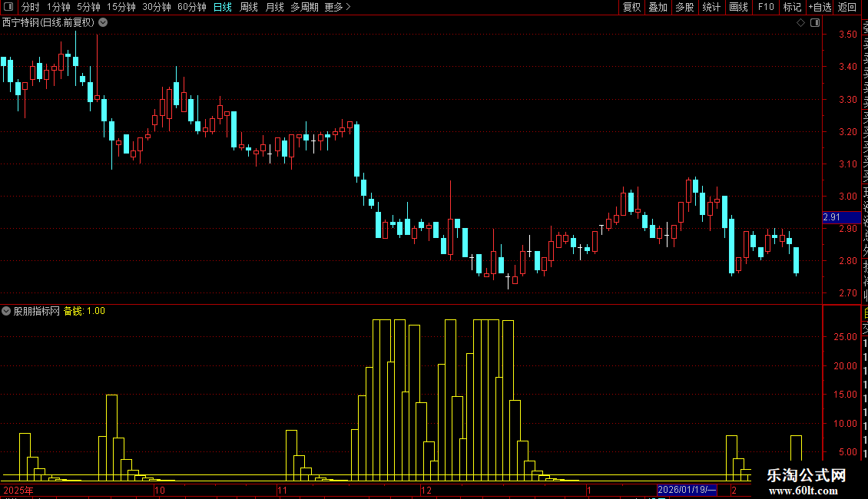
Task: Click the 3.50 price axis label
Action: click(x=847, y=35)
